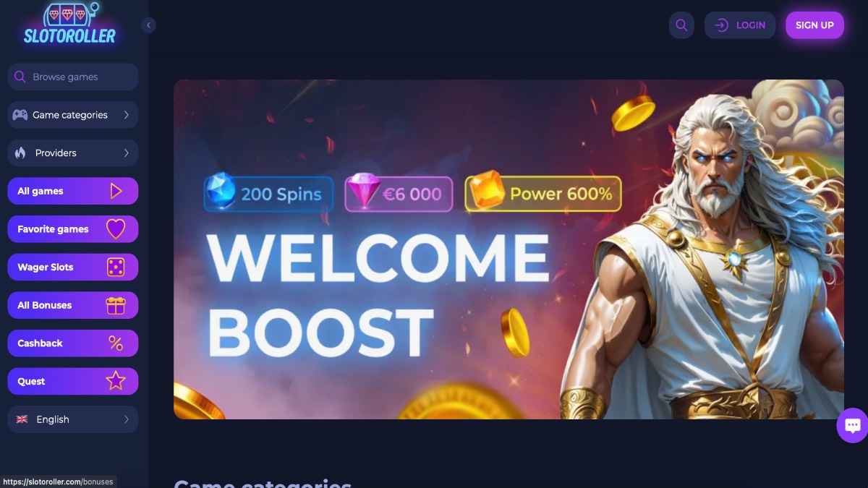Viewport: 868px width, 488px height.
Task: Click the Welcome Boost banner
Action: point(509,249)
